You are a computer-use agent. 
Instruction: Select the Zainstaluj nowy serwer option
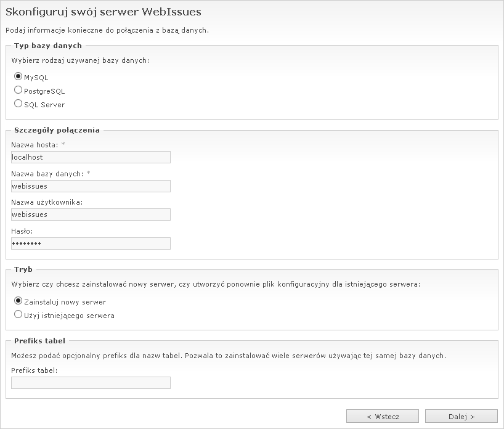pyautogui.click(x=18, y=301)
